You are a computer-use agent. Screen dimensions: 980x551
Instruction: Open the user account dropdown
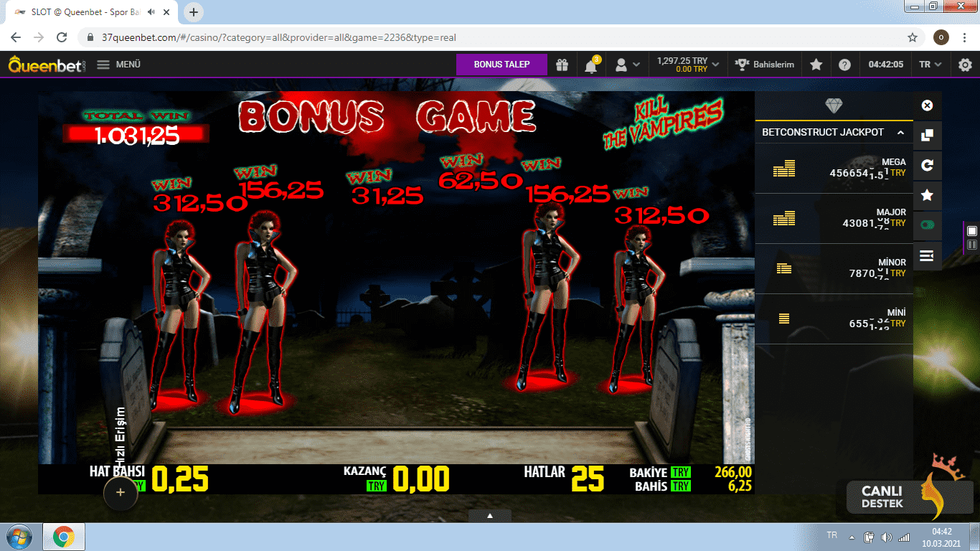628,65
